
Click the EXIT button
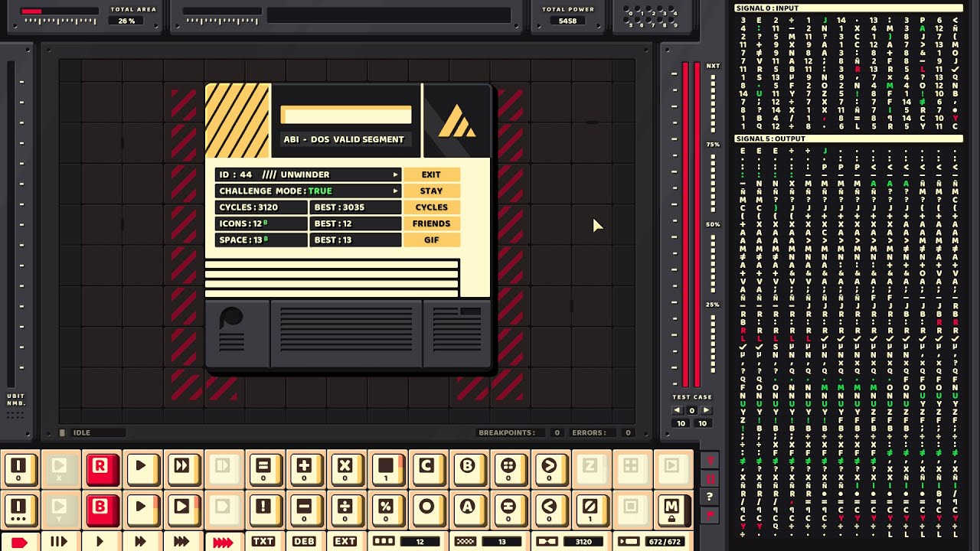click(431, 174)
